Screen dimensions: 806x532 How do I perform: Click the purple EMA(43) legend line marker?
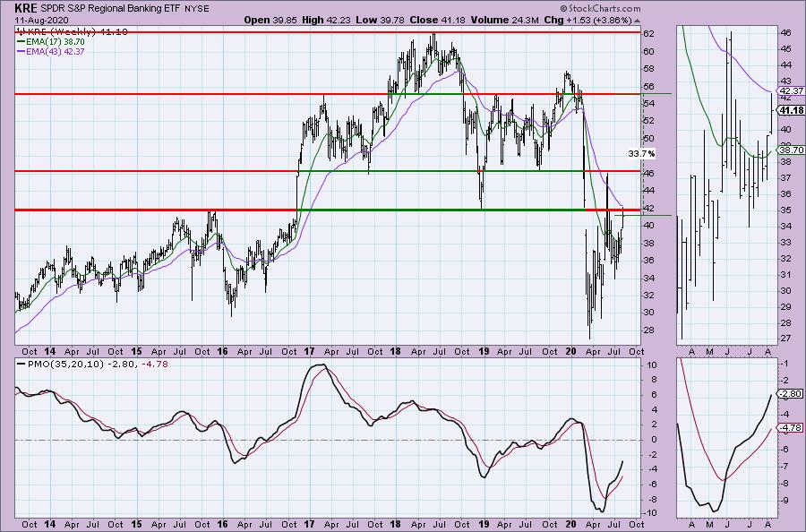(21, 52)
